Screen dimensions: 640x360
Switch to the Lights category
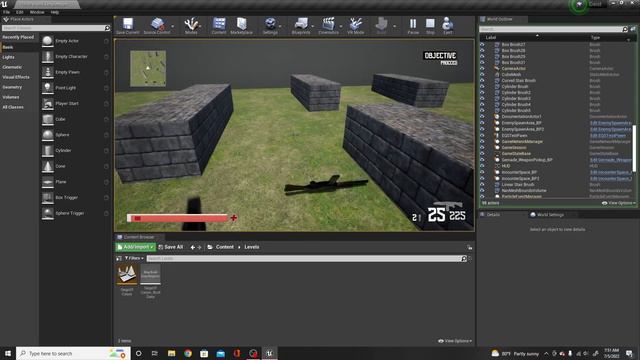coord(8,57)
